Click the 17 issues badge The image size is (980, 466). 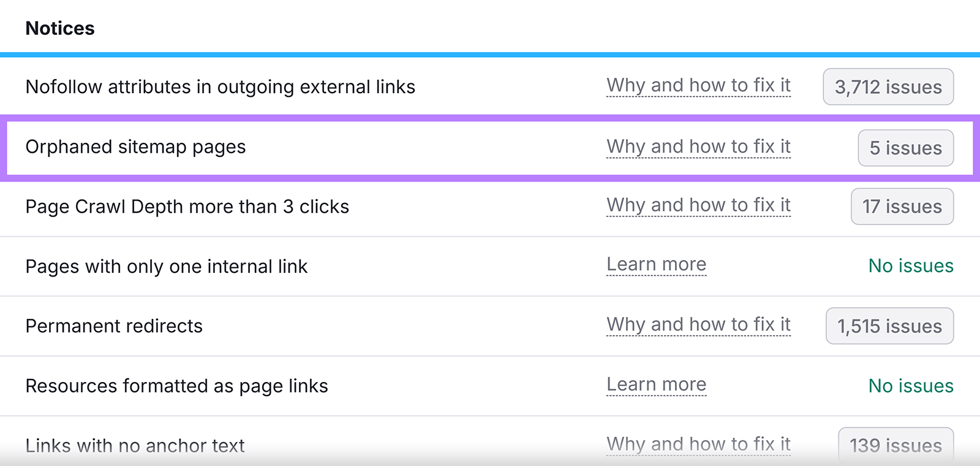(902, 207)
